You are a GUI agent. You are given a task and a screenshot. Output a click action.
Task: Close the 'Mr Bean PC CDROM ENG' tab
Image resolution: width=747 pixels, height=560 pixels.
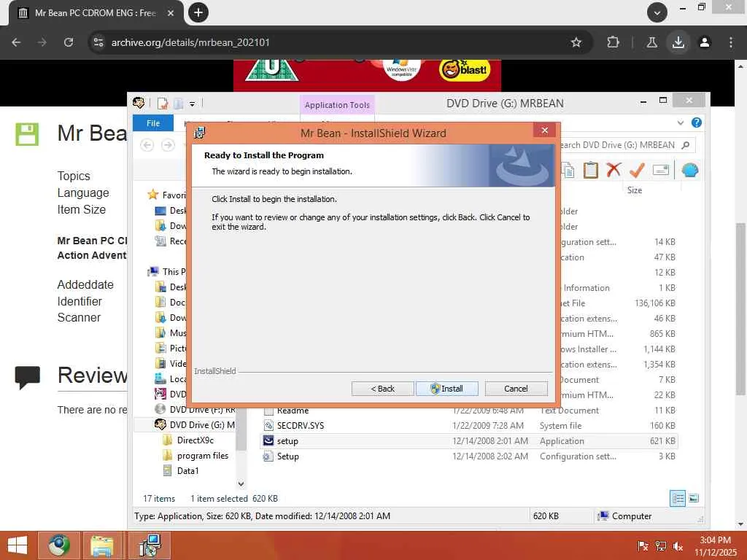coord(171,13)
